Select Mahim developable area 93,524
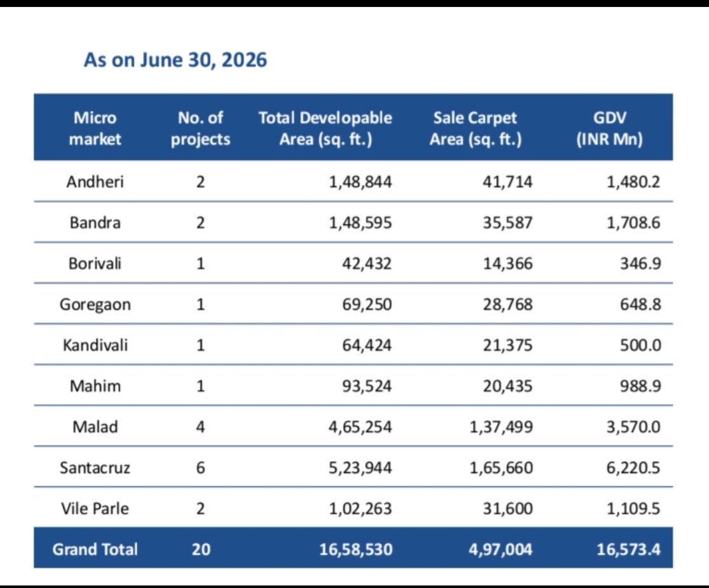Image resolution: width=709 pixels, height=588 pixels. 367,386
